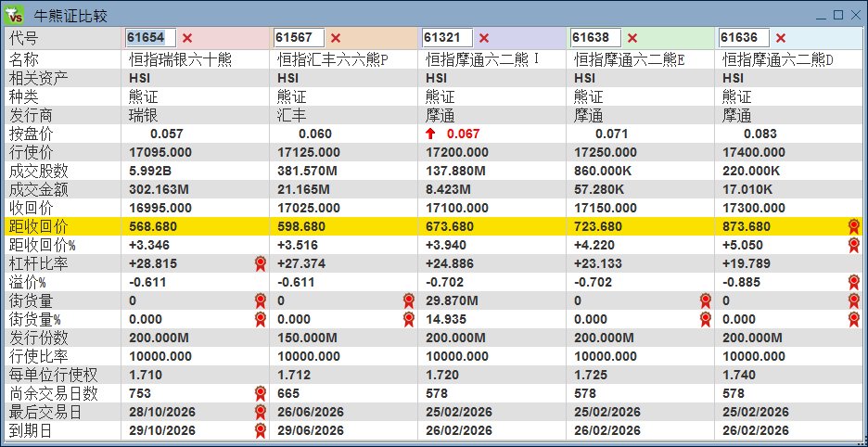This screenshot has height=447, width=868.
Task: Click the award ribbon beside leverage +28.815
Action: pyautogui.click(x=261, y=263)
